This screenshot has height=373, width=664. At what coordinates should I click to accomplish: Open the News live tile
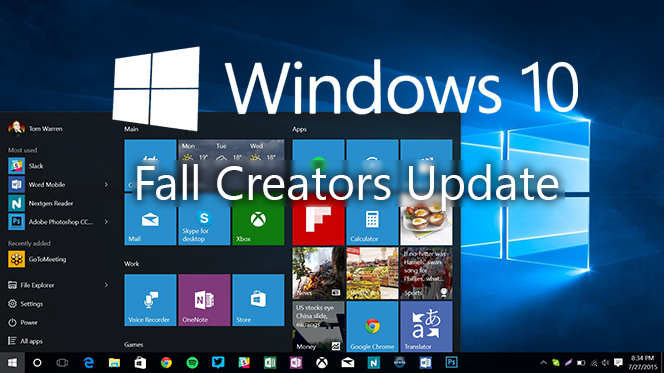pos(318,273)
